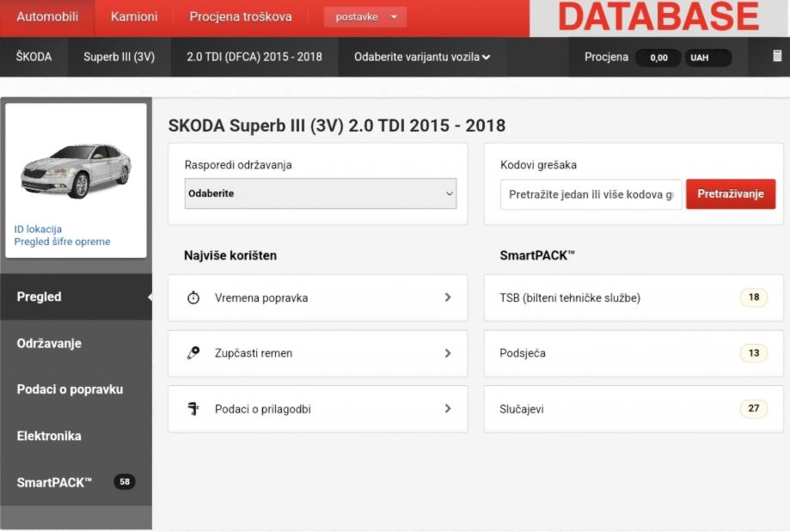Click the chevron on Vremena popravka row
The image size is (790, 532).
[447, 297]
